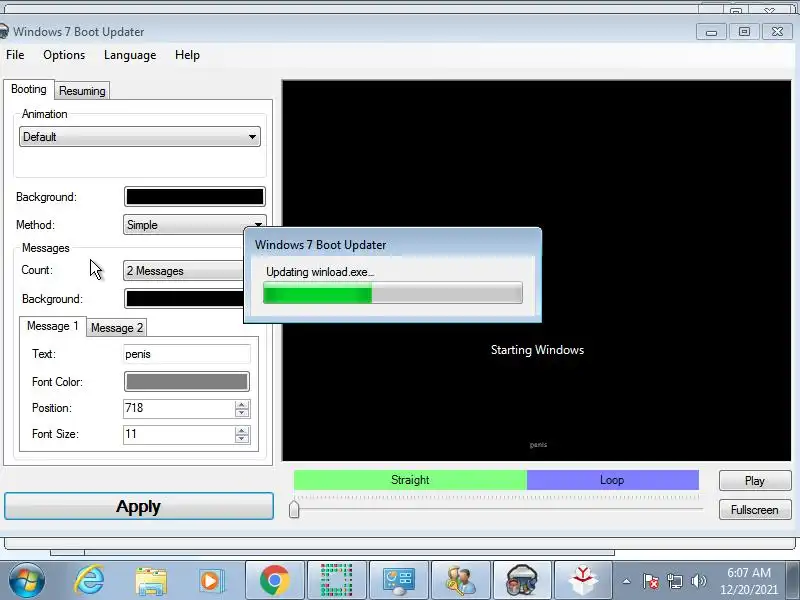Viewport: 800px width, 600px height.
Task: Launch Internet Explorer from the taskbar
Action: [x=89, y=581]
